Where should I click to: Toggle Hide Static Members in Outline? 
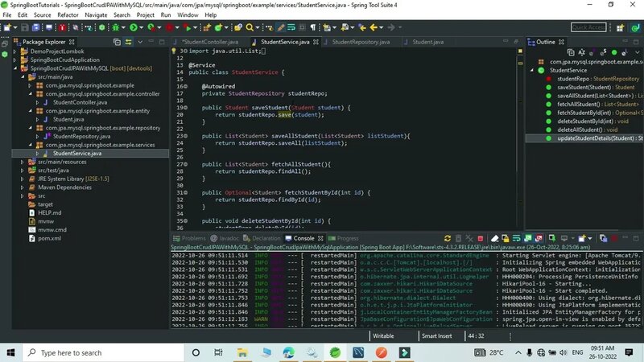(603, 52)
